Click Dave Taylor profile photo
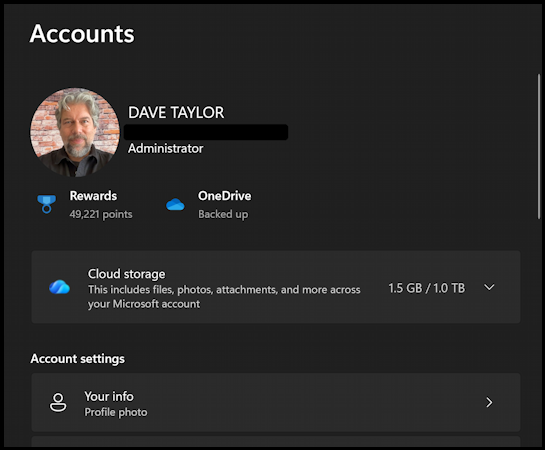 (x=75, y=132)
